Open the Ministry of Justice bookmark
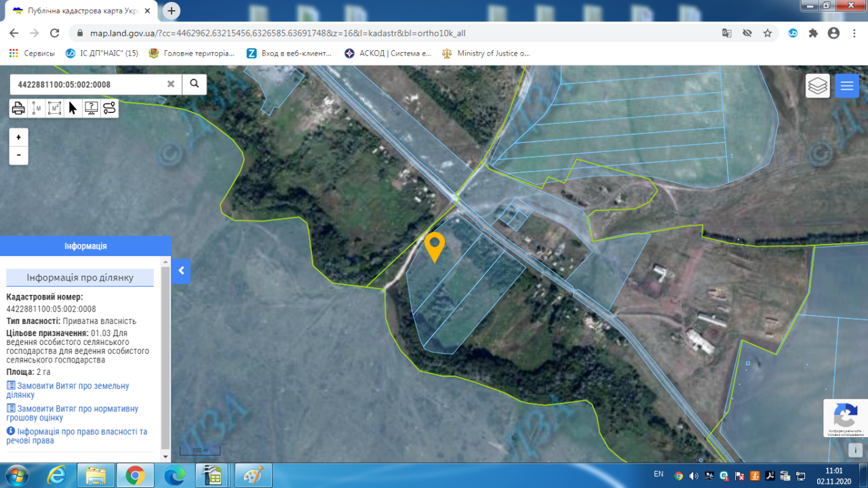 coord(486,53)
